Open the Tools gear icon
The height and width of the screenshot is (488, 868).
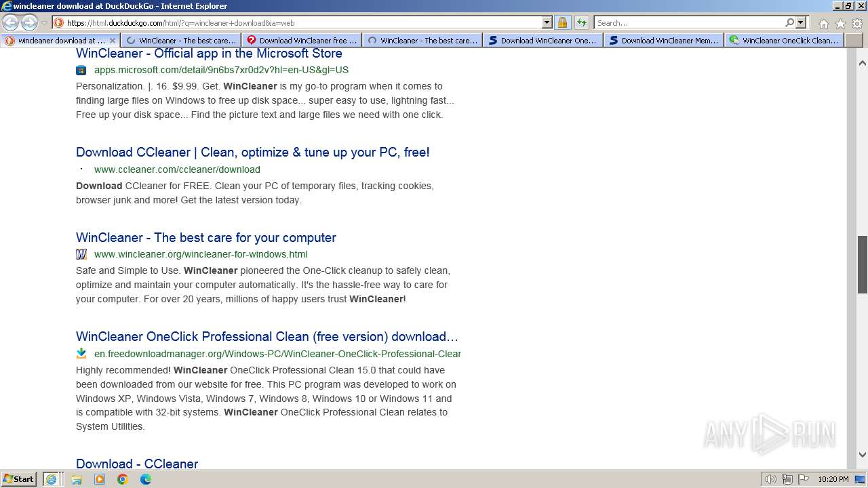857,23
